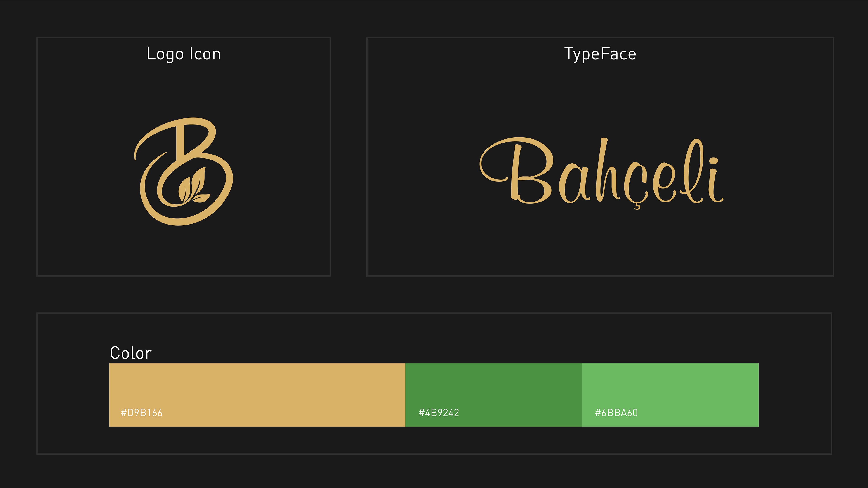Click the #4B9242 hex code text
The width and height of the screenshot is (868, 488).
click(439, 413)
